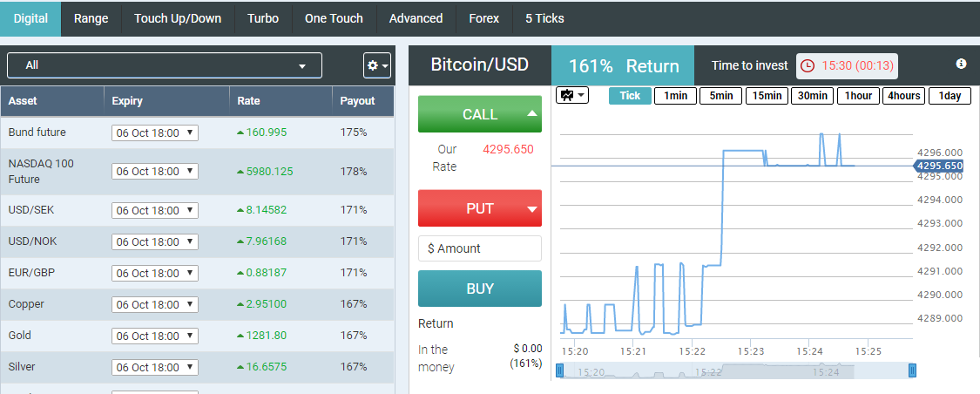Viewport: 980px width, 394px height.
Task: Click the 0.88187 EUR/GBP rate
Action: [x=267, y=274]
